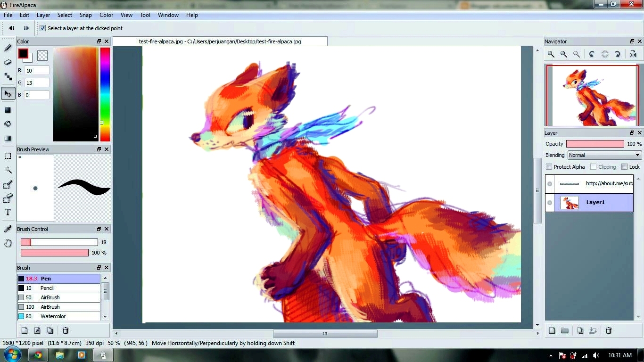This screenshot has width=644, height=362.
Task: Click Navigator zoom in magnifier
Action: click(551, 54)
